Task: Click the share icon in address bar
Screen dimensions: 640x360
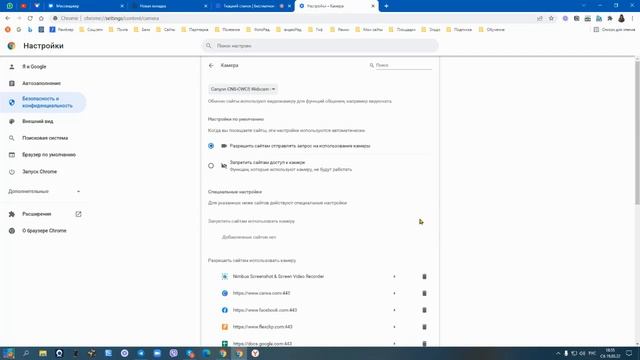Action: point(540,18)
